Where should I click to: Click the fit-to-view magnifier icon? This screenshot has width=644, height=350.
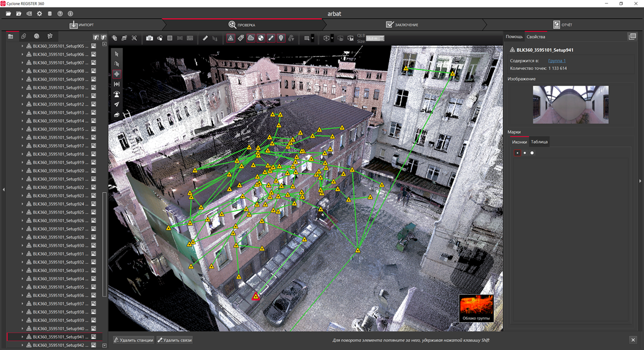[x=134, y=38]
